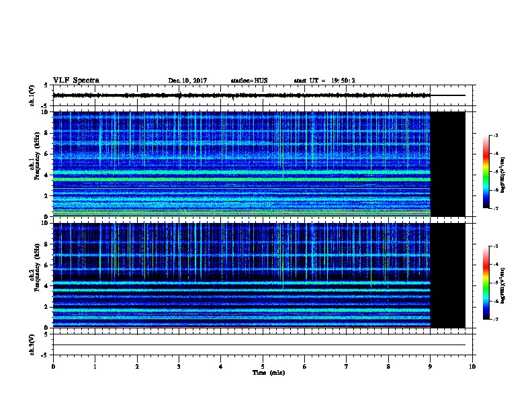Click the "ch.1(V)" axis label

(x=32, y=95)
